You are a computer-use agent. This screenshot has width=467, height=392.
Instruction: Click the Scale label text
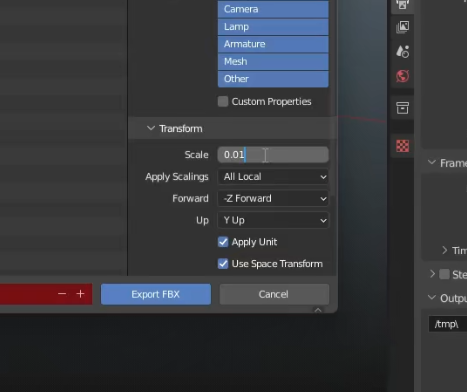click(196, 155)
